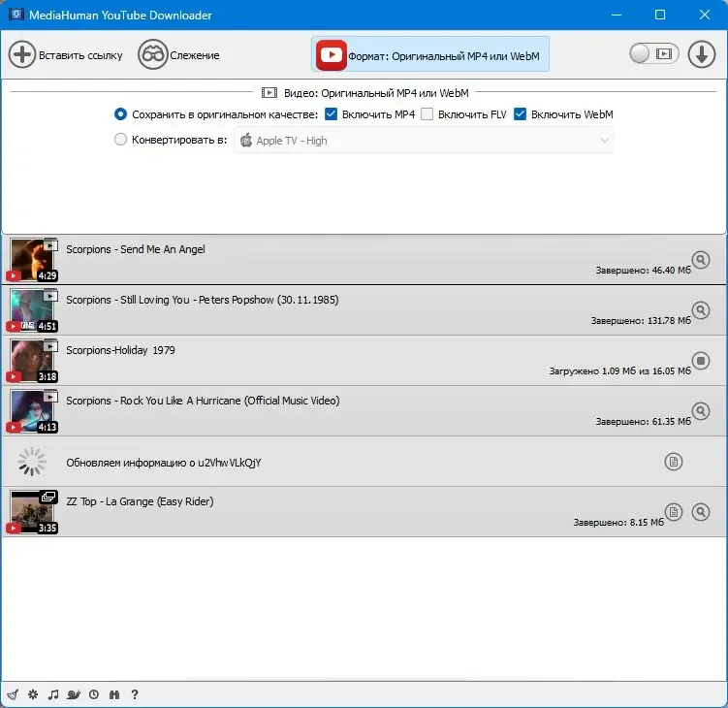The width and height of the screenshot is (728, 708).
Task: Enable the Включить FLV checkbox
Action: [427, 113]
